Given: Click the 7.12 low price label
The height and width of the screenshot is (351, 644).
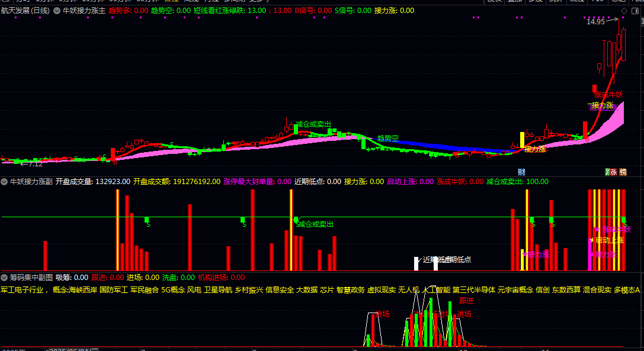Looking at the screenshot, I should coord(35,164).
